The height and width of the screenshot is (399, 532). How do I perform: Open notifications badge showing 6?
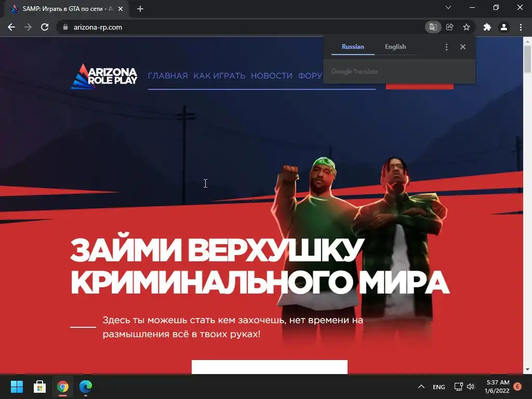[x=517, y=387]
